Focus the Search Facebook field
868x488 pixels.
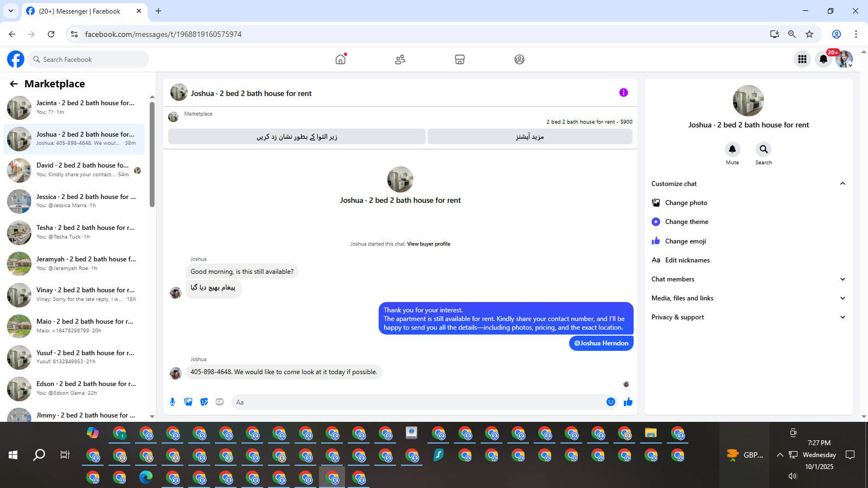[x=88, y=59]
